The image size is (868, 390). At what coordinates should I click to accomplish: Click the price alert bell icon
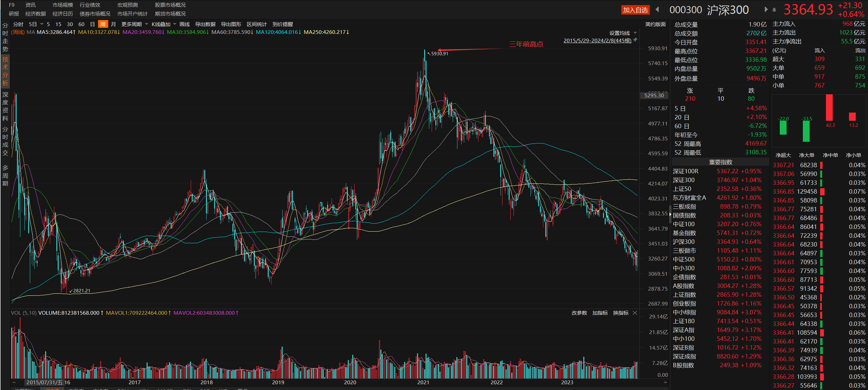pyautogui.click(x=774, y=10)
